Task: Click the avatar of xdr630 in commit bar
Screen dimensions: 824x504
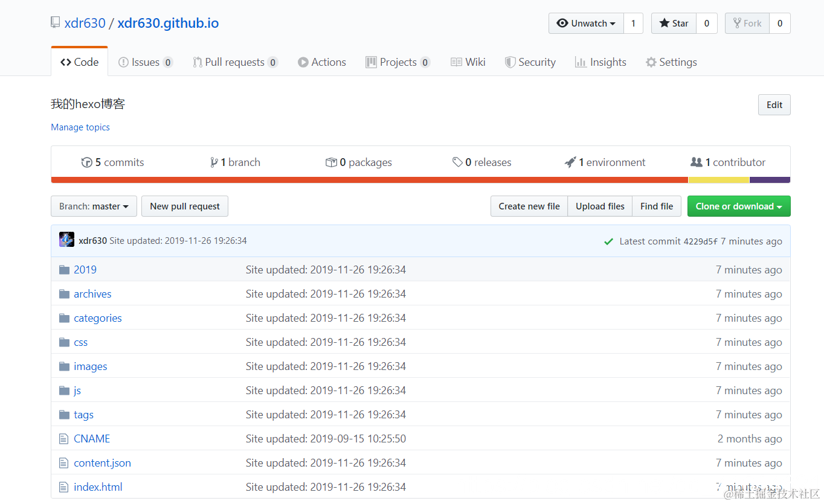Action: [66, 240]
